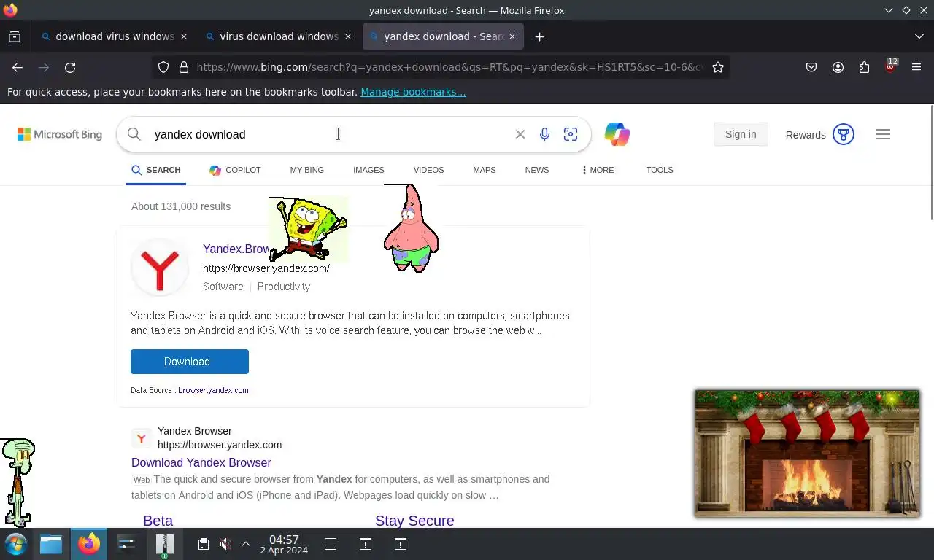This screenshot has height=560, width=934.
Task: Open the 'Stay Secure' sublink
Action: 414,521
